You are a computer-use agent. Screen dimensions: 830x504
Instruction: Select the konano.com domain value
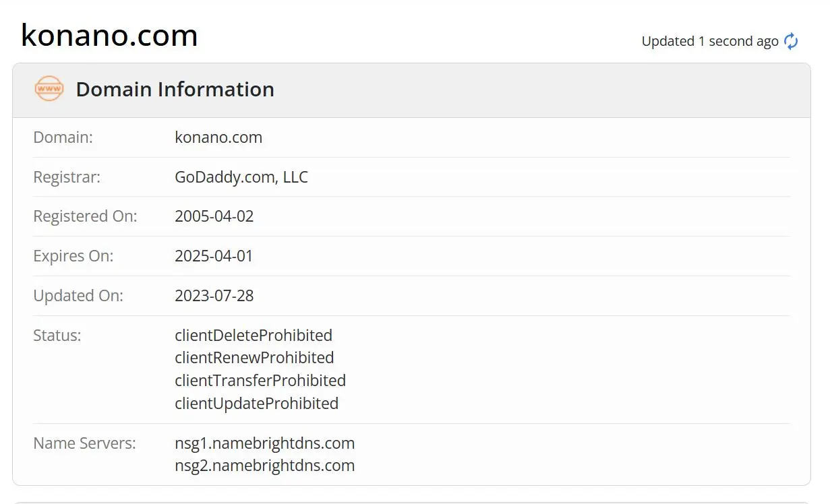coord(218,137)
